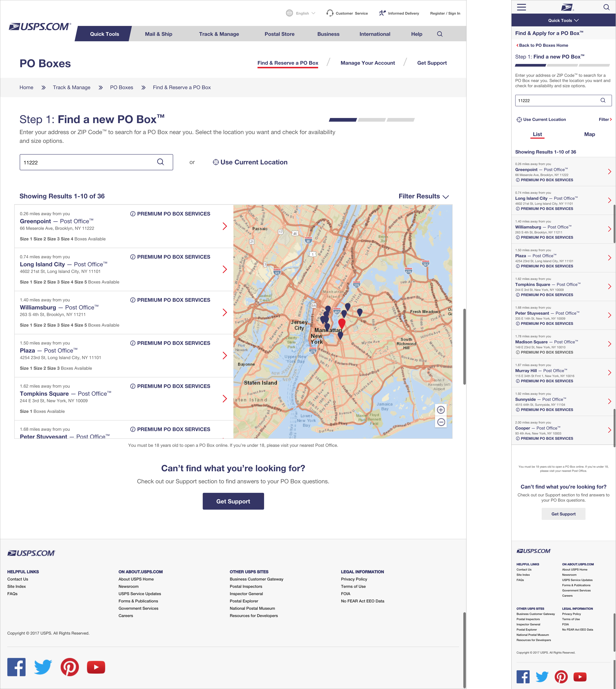Click the YouTube icon in desktop footer
The height and width of the screenshot is (689, 616).
click(x=96, y=667)
